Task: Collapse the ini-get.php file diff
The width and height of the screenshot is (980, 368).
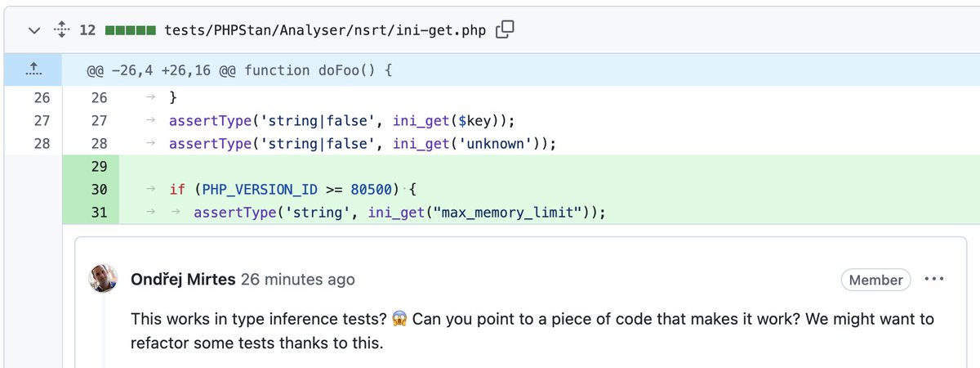Action: [33, 30]
